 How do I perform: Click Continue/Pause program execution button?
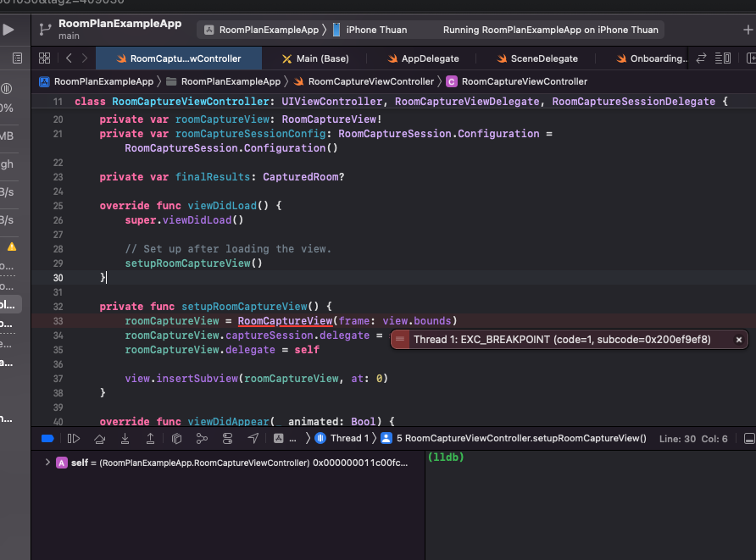coord(74,438)
